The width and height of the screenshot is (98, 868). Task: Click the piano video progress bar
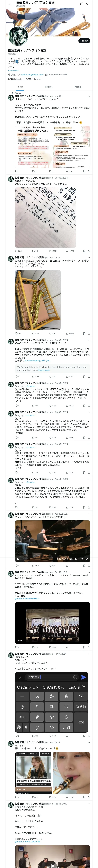click(x=52, y=555)
